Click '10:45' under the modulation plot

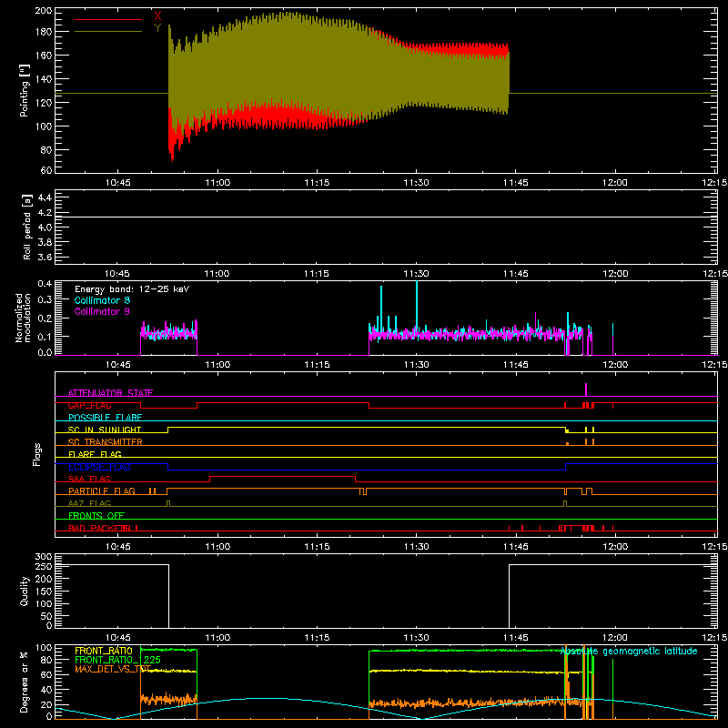pos(118,365)
